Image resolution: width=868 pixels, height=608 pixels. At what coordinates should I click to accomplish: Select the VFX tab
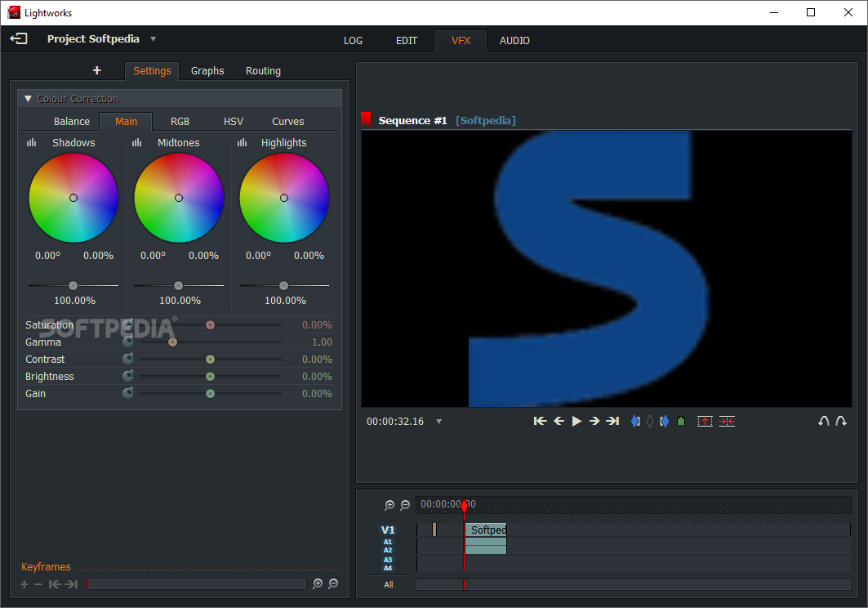point(461,41)
